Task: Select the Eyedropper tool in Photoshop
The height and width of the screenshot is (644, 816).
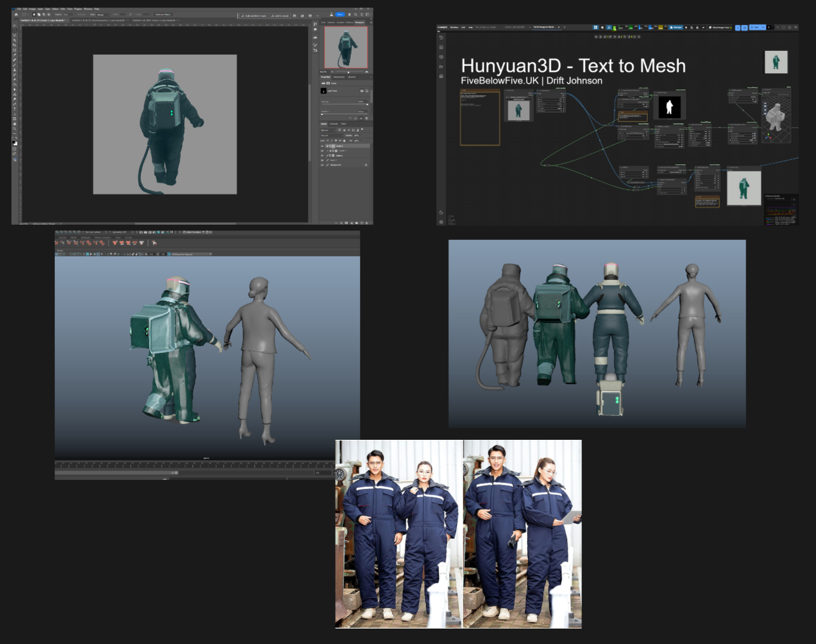Action: point(15,55)
